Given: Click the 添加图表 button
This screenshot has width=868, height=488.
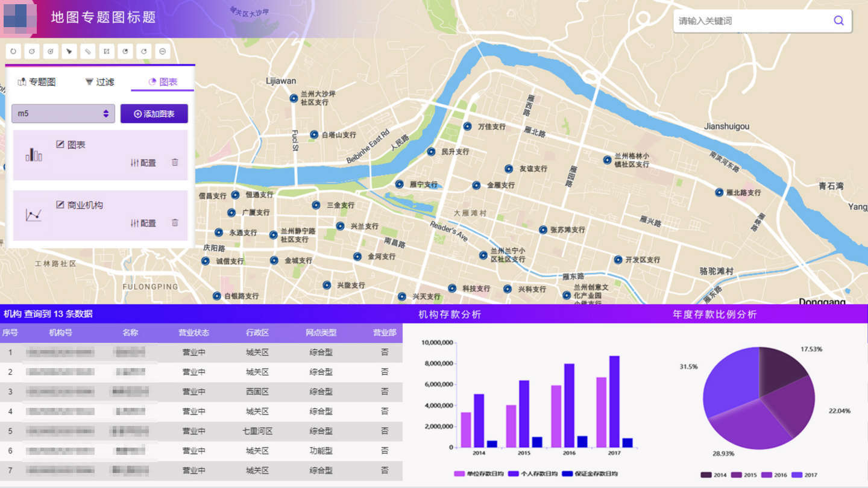Looking at the screenshot, I should [x=154, y=113].
